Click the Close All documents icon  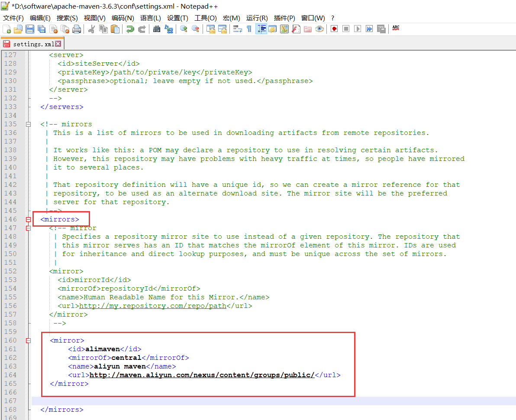click(65, 29)
